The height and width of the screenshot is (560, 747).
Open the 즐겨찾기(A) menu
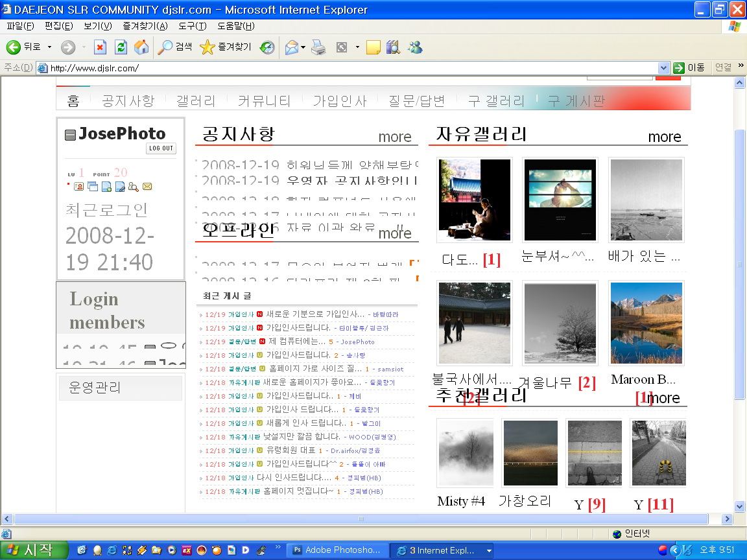[145, 26]
